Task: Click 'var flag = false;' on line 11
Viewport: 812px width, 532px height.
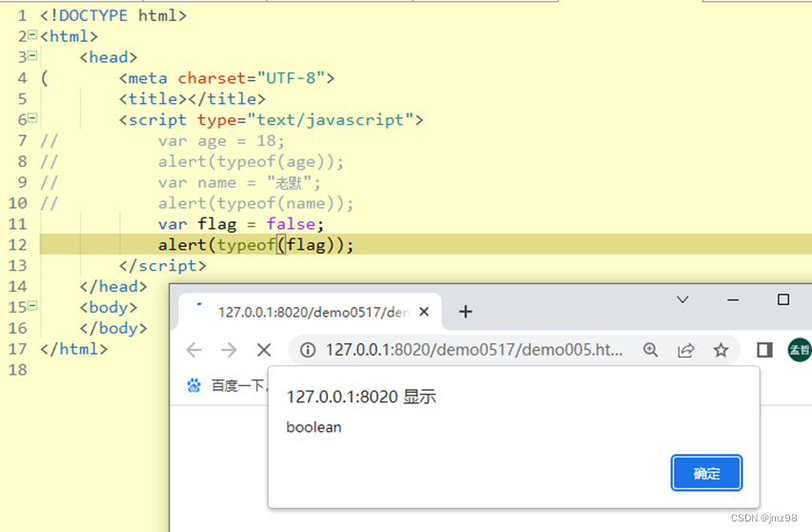Action: (x=241, y=224)
